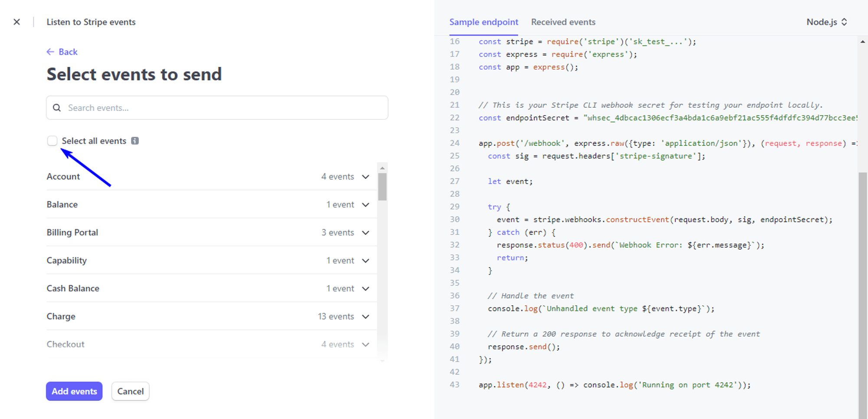Expand the Charge 13 events chevron
868x419 pixels.
pyautogui.click(x=365, y=317)
